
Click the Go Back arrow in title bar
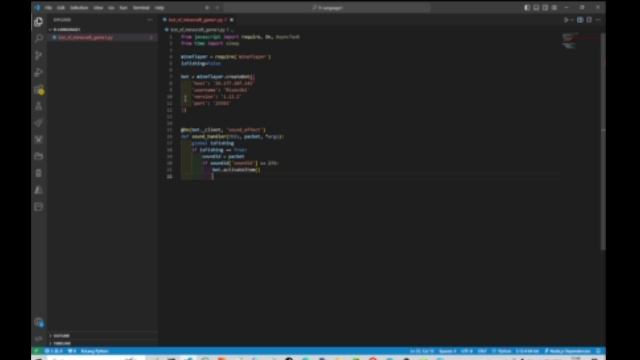click(207, 8)
